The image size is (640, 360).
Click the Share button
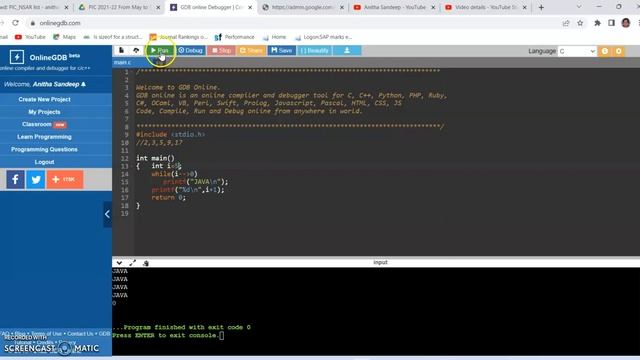(251, 50)
